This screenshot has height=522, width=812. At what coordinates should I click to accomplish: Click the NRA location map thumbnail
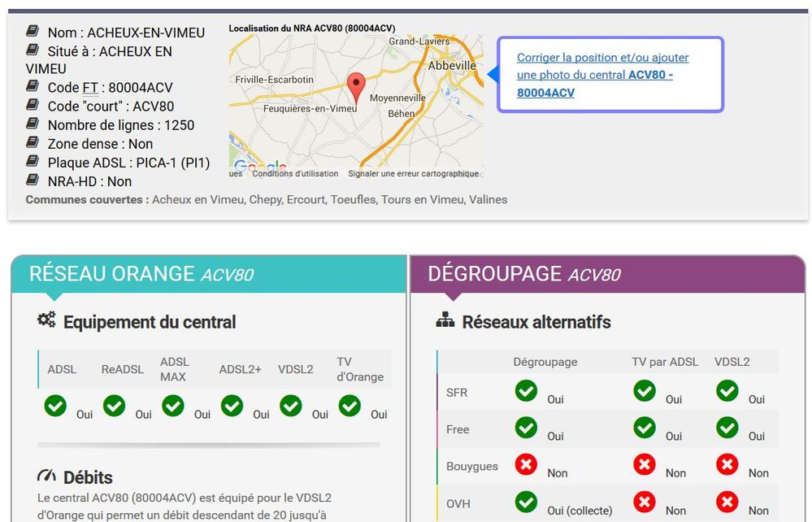point(356,107)
